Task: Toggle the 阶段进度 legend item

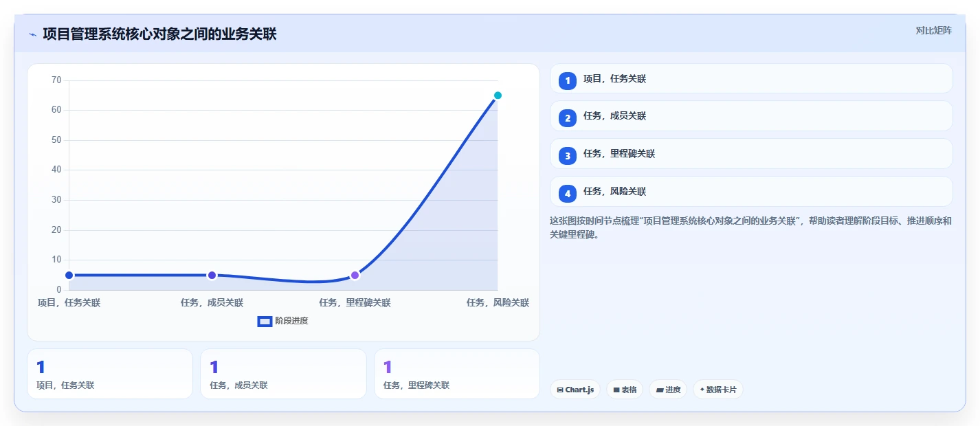Action: click(x=282, y=321)
